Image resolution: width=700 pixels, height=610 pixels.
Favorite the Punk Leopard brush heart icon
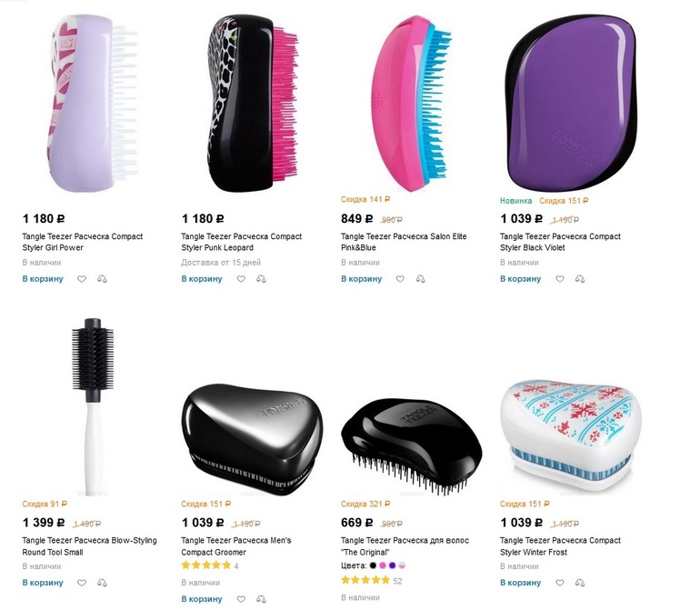241,279
